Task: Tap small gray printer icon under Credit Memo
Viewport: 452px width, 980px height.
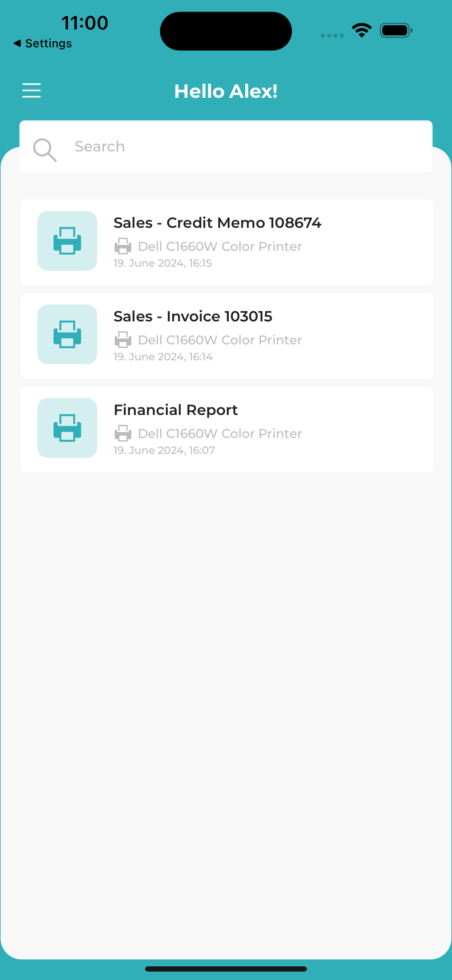Action: (x=123, y=246)
